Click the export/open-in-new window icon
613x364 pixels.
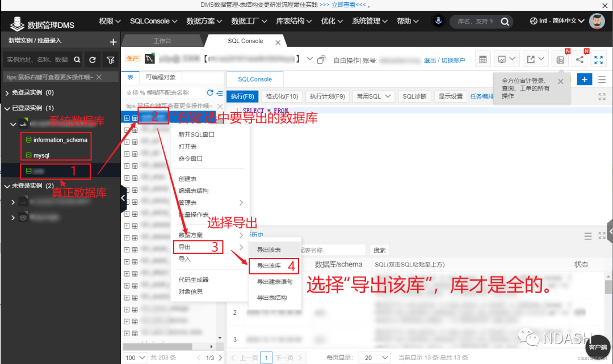pos(532,58)
